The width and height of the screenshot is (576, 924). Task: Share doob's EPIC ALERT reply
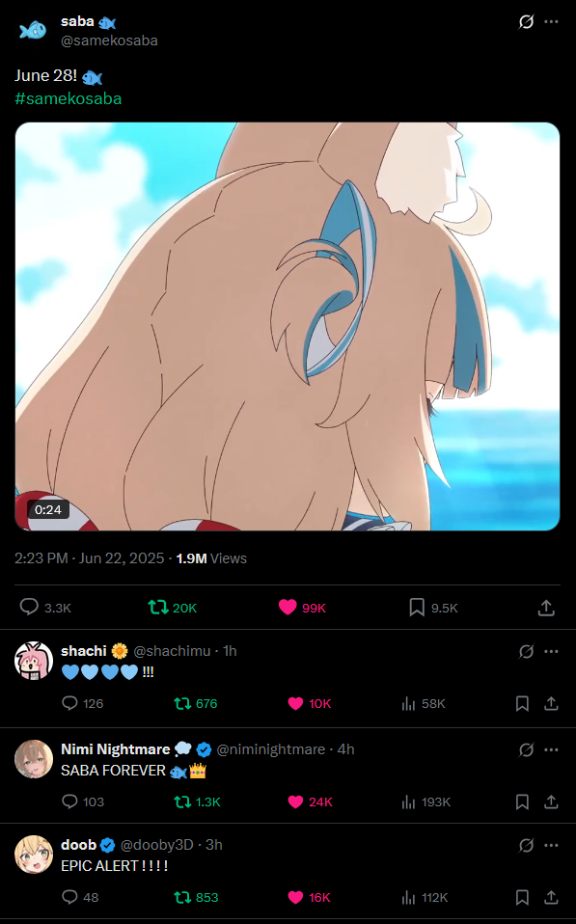pyautogui.click(x=551, y=898)
